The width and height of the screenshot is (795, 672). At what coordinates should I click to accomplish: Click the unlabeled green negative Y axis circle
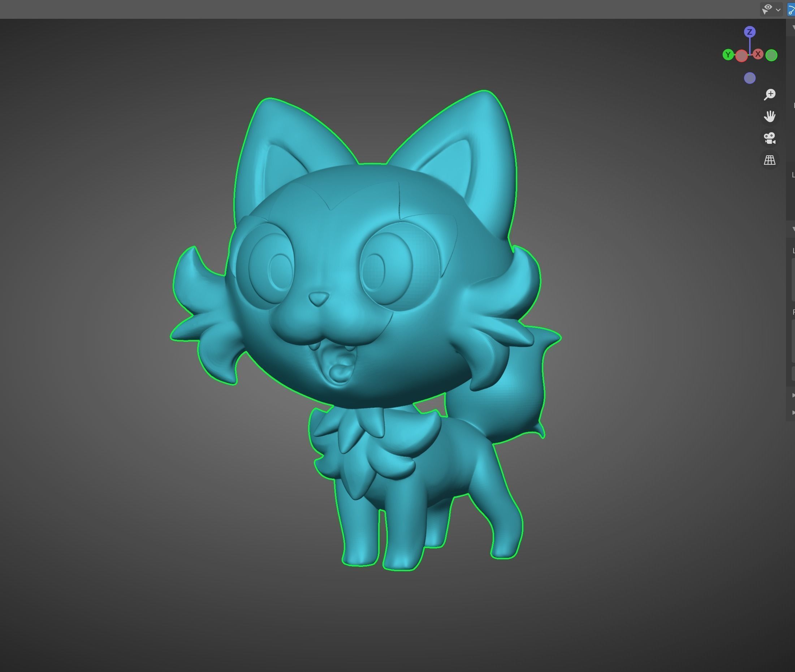[772, 55]
